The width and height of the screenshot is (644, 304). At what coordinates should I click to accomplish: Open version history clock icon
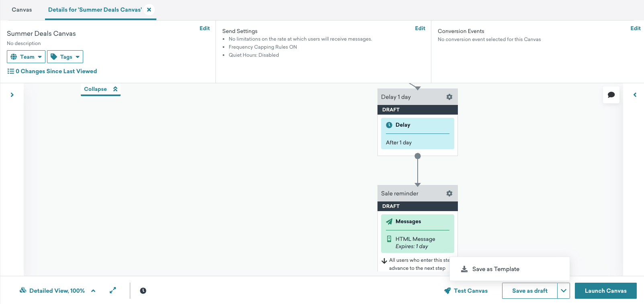pos(143,291)
